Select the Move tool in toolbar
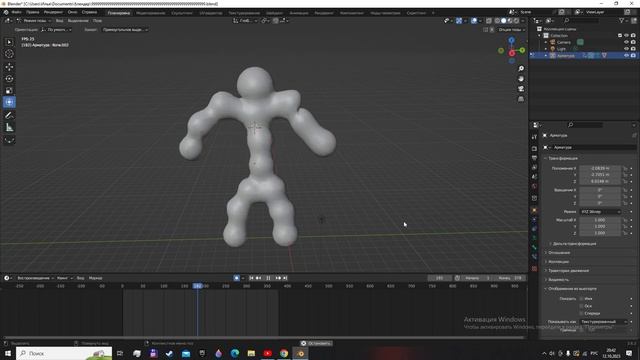 [x=9, y=67]
